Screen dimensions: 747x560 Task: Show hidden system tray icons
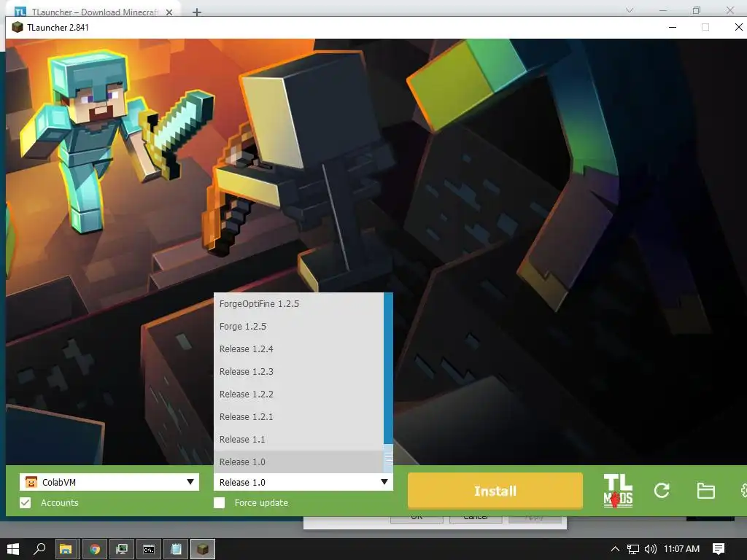coord(615,549)
